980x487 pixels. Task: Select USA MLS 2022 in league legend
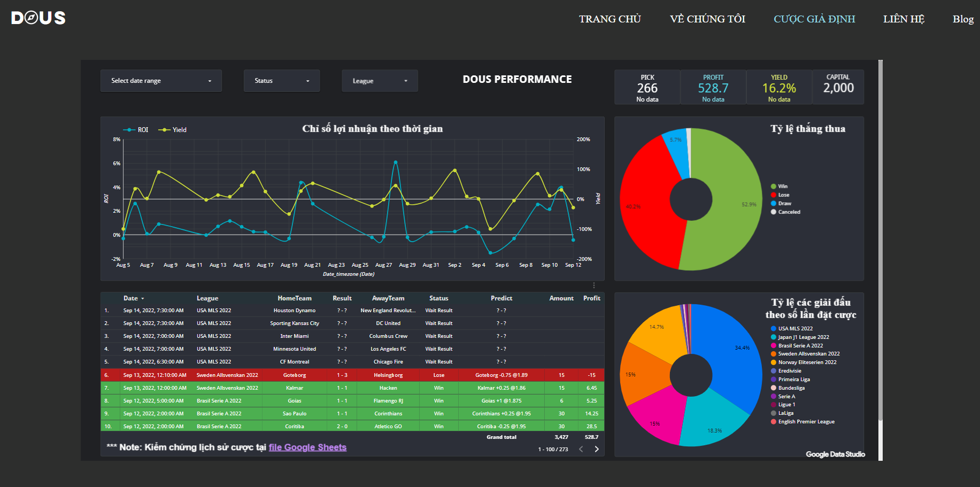(792, 329)
